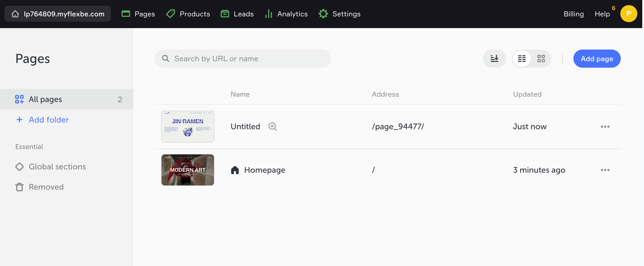Focus the Search by URL or name field
Image resolution: width=644 pixels, height=266 pixels.
pyautogui.click(x=243, y=59)
